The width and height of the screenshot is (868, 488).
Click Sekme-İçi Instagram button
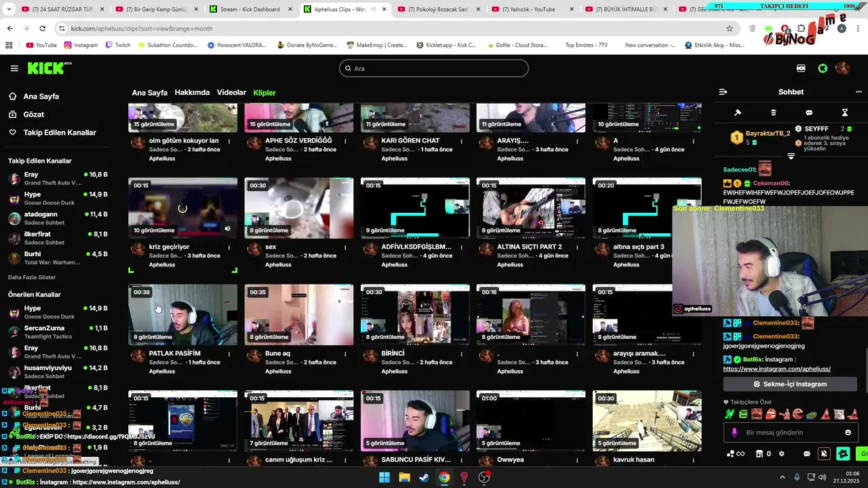coord(790,384)
